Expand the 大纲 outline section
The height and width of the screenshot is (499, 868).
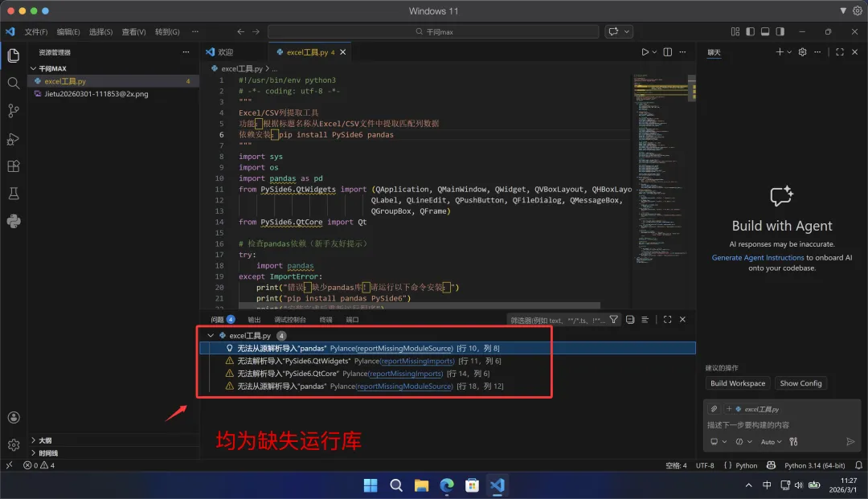click(x=34, y=440)
